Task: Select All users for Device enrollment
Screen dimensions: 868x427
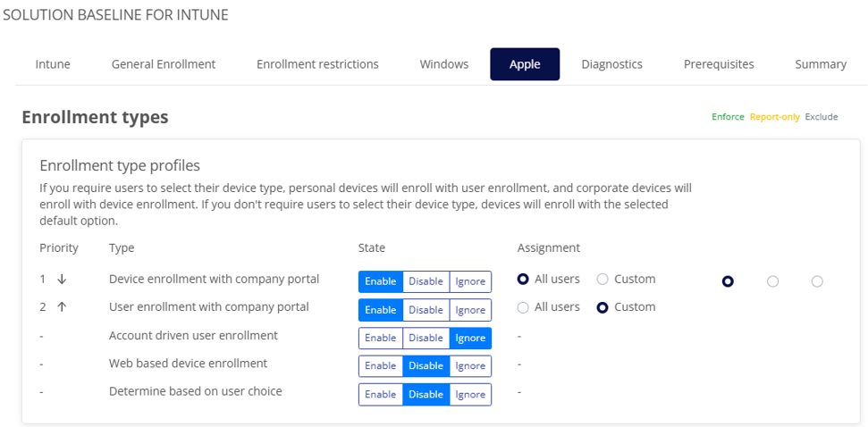Action: [x=523, y=280]
